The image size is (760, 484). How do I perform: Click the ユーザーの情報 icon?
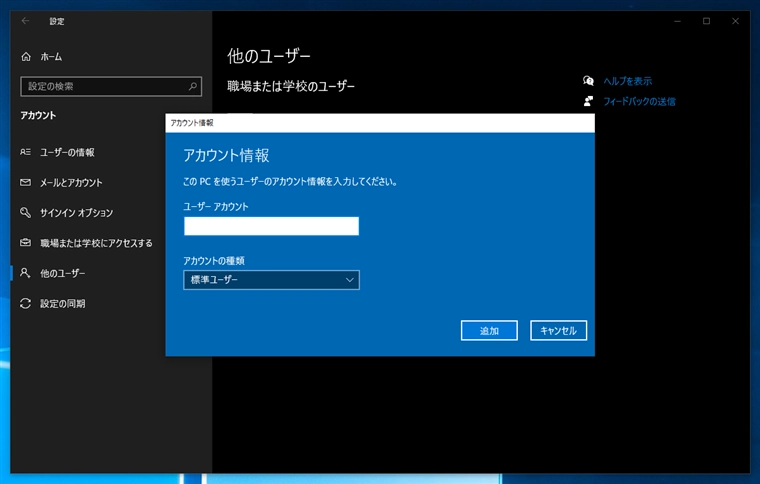[25, 152]
